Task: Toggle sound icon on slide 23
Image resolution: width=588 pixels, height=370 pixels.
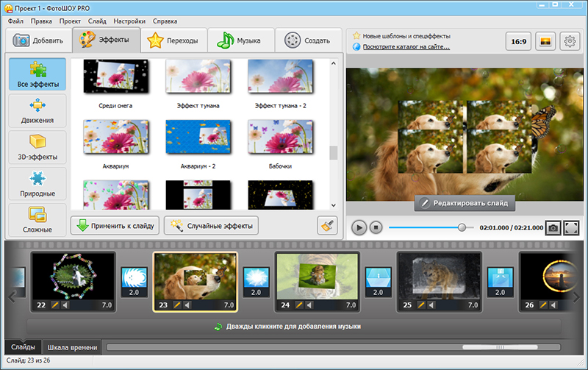Action: pos(187,305)
